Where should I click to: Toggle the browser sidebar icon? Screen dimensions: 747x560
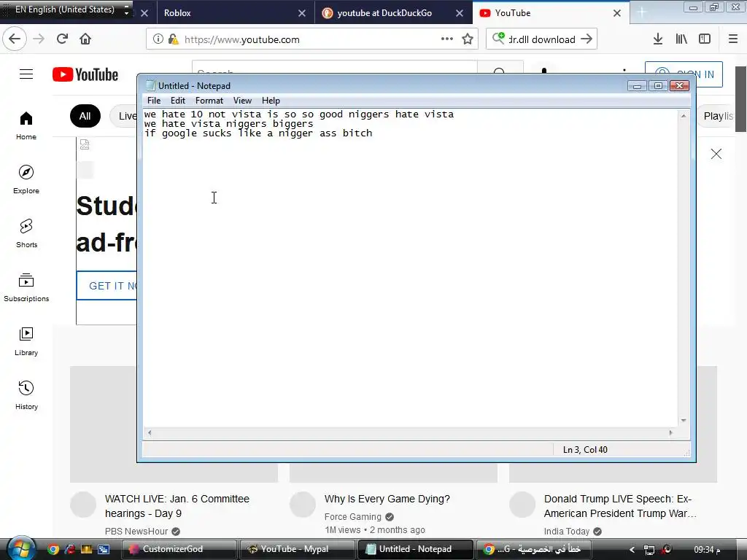pos(705,39)
